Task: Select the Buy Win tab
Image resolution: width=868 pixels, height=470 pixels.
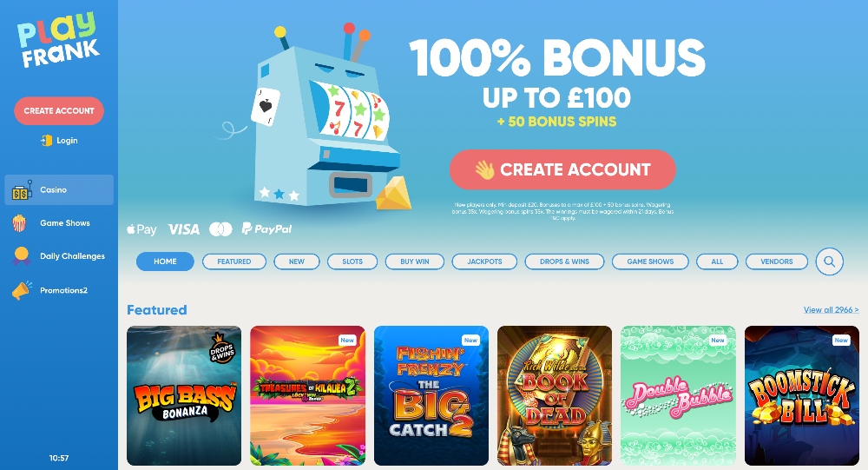Action: [x=415, y=261]
